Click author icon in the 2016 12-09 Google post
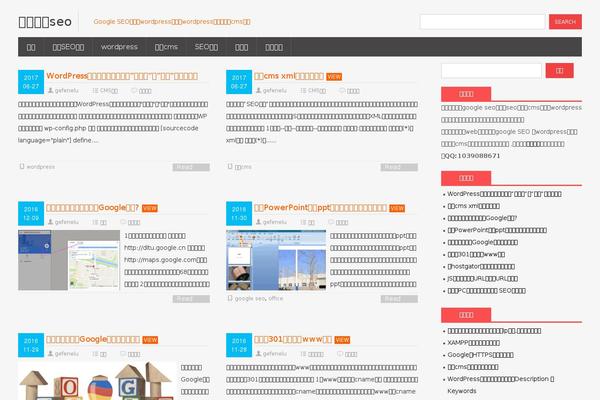This screenshot has width=600, height=400. pos(51,222)
